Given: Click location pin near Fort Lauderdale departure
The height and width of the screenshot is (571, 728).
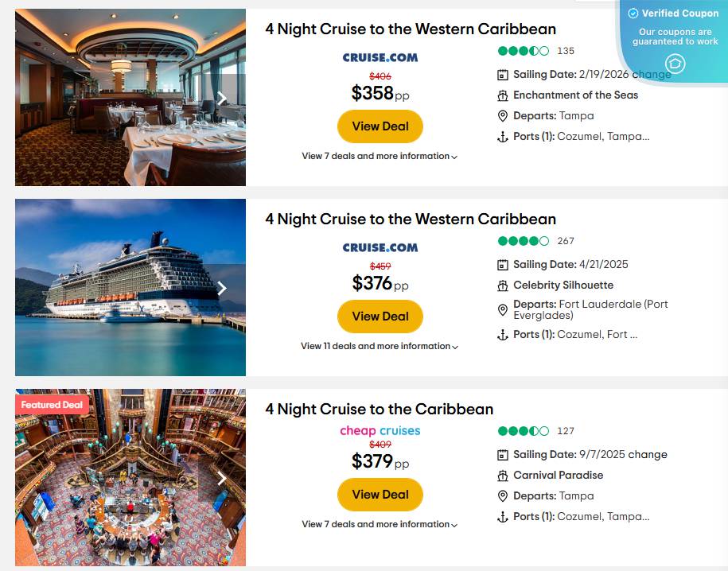Looking at the screenshot, I should [503, 309].
